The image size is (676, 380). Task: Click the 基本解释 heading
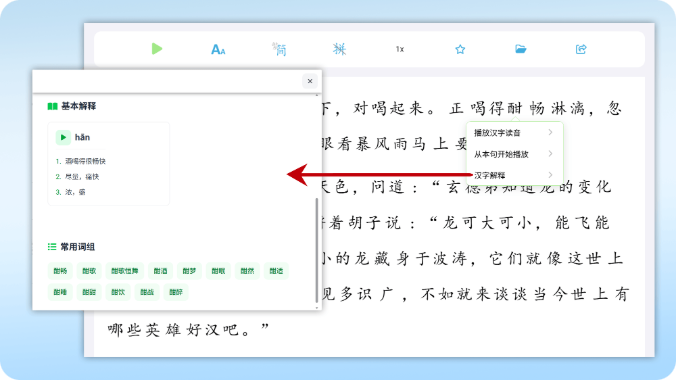[x=78, y=106]
